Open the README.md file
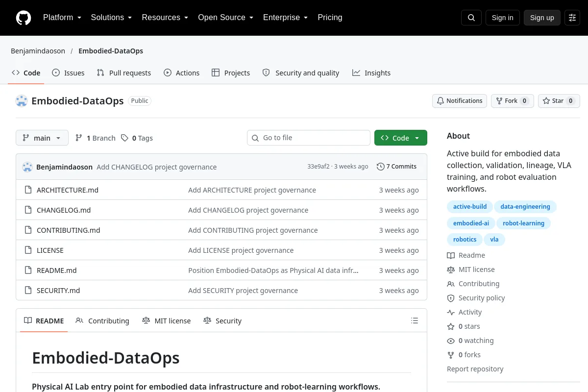The height and width of the screenshot is (392, 588). pyautogui.click(x=57, y=270)
